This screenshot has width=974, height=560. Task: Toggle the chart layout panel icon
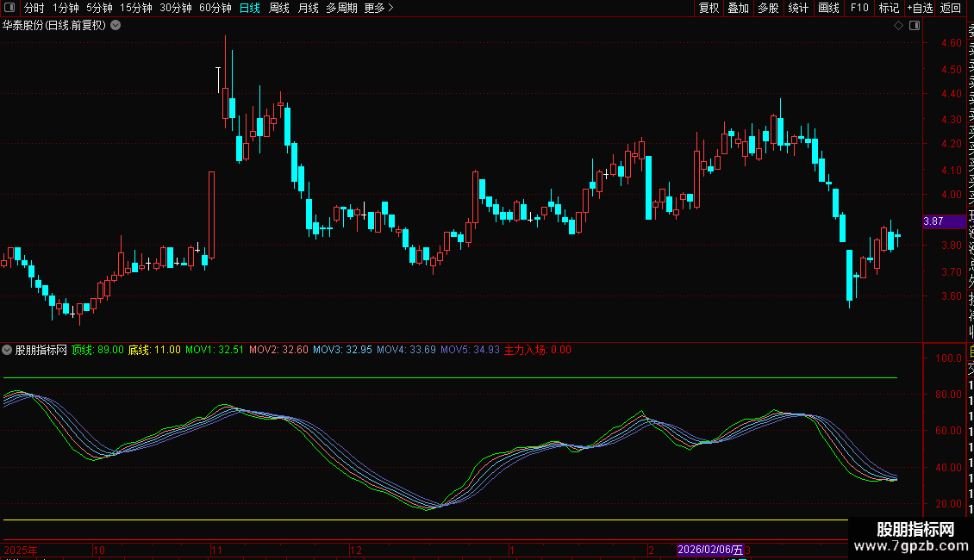[915, 26]
